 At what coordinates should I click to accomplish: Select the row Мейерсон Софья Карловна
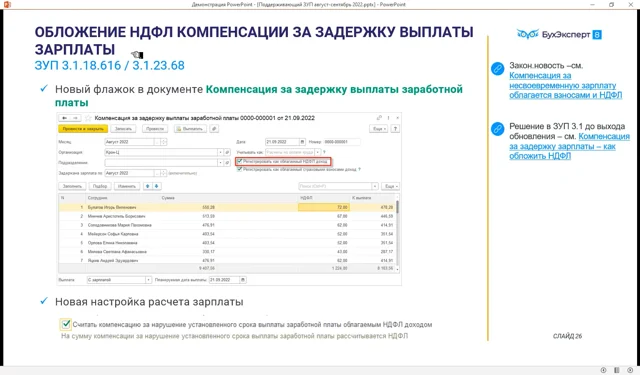227,234
